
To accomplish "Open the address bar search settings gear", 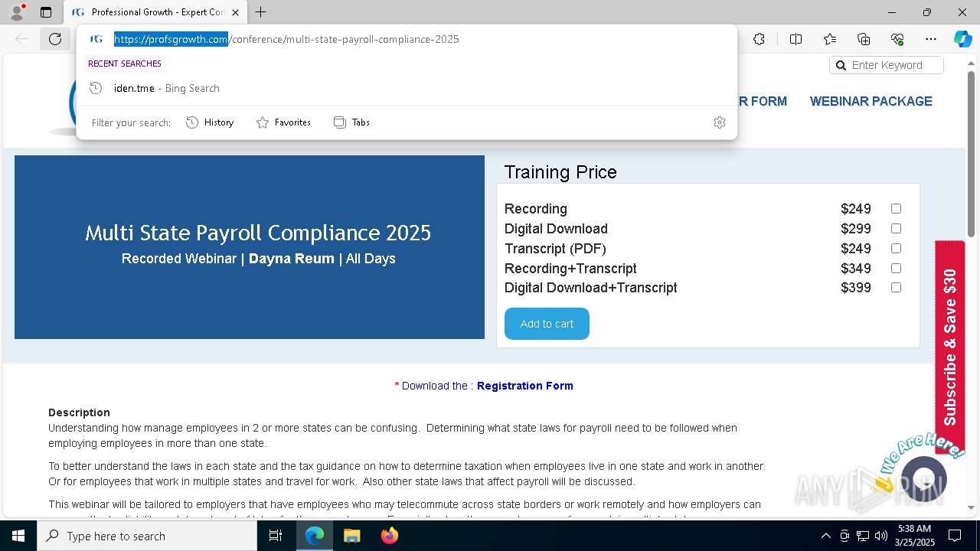I will [720, 122].
